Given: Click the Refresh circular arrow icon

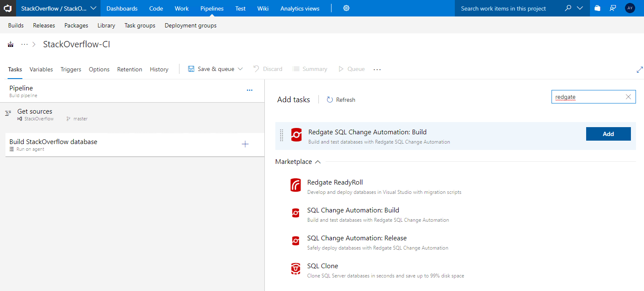Looking at the screenshot, I should click(x=330, y=100).
